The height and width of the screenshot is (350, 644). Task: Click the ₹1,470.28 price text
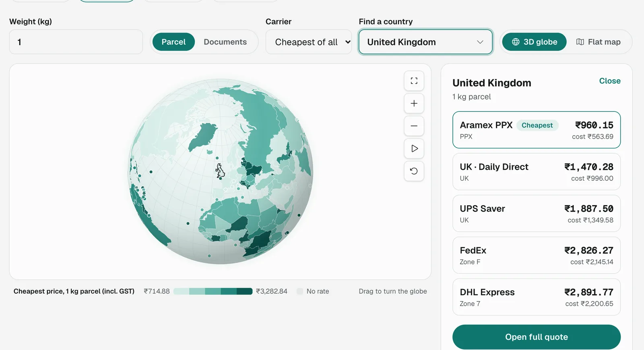coord(589,167)
